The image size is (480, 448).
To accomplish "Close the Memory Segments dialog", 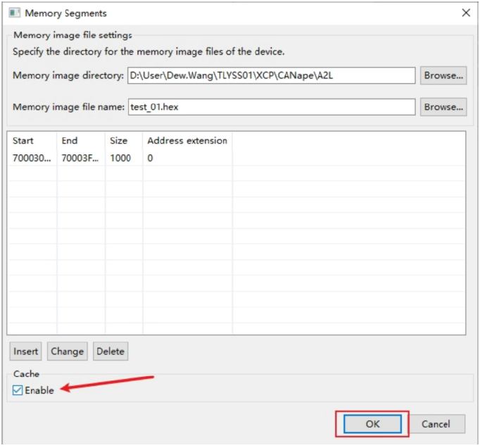I will coord(466,13).
